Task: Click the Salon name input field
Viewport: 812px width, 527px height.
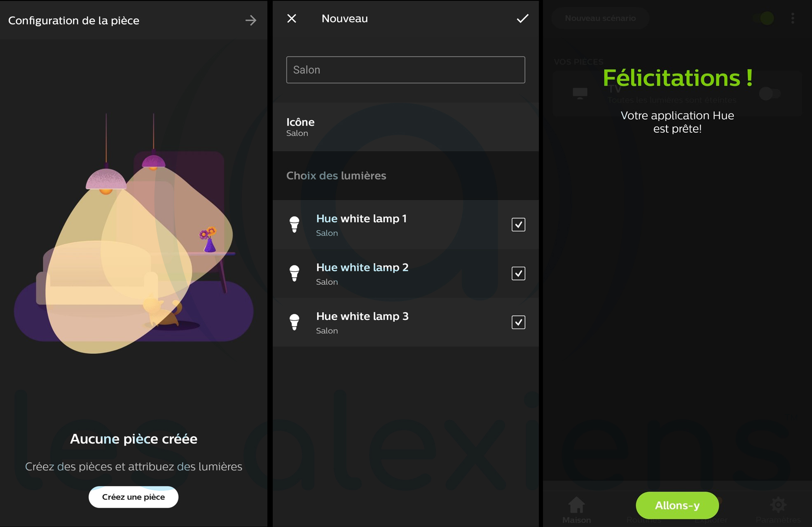Action: [405, 69]
